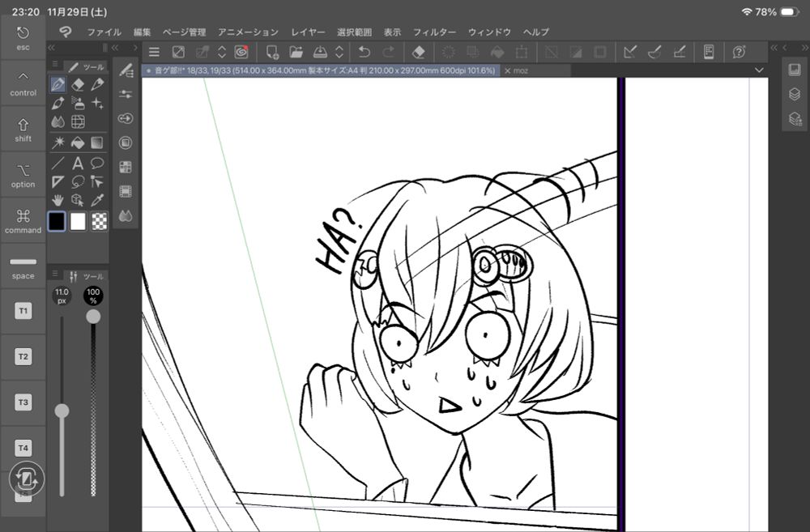Select the Ruler tool

[58, 182]
